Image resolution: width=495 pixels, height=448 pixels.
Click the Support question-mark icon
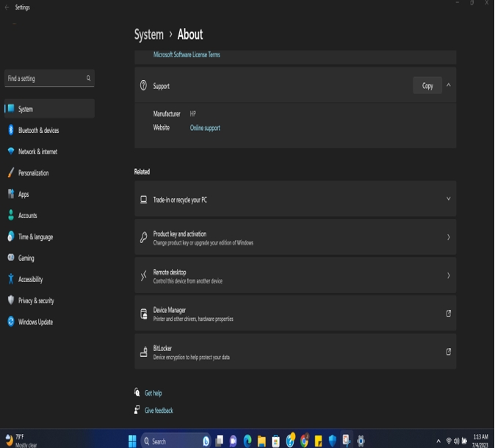coord(143,85)
